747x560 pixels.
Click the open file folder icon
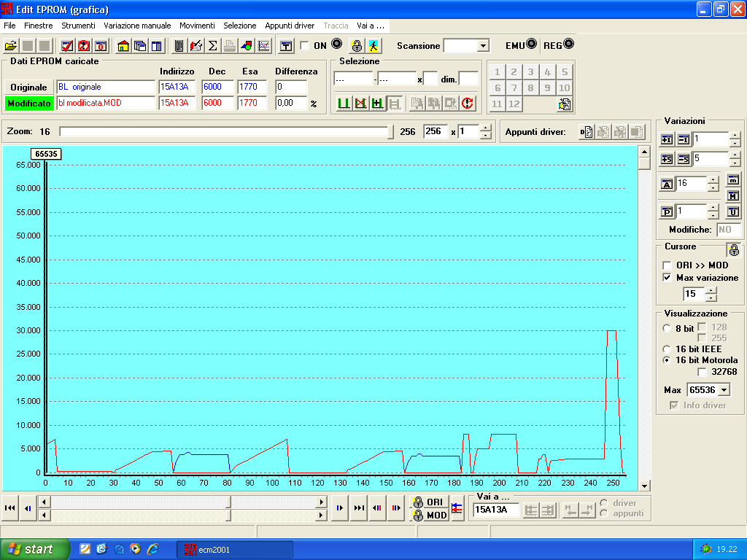[x=11, y=46]
